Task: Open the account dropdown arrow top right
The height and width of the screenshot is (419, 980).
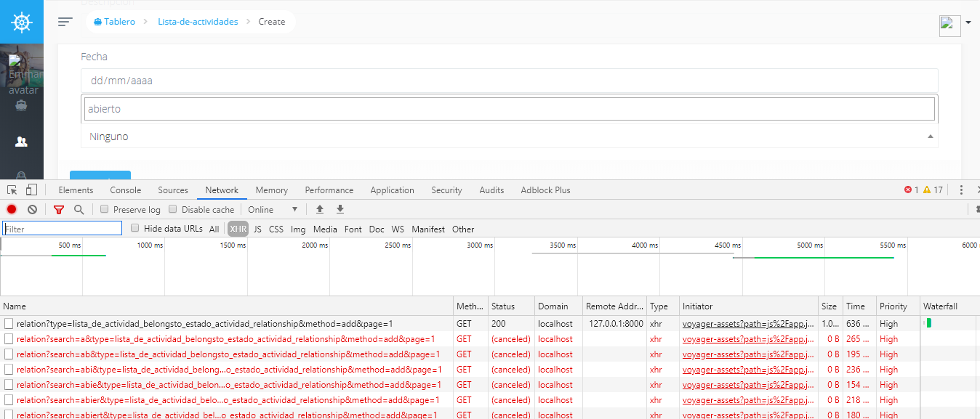Action: [x=968, y=23]
